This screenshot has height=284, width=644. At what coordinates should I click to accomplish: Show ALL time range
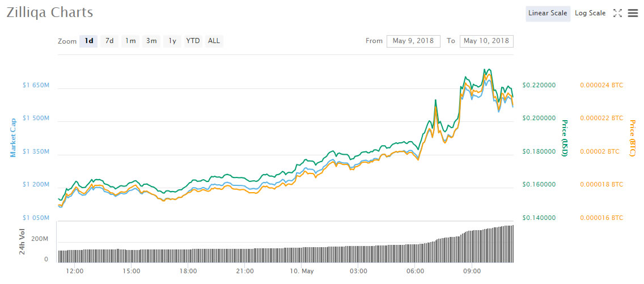tap(214, 41)
